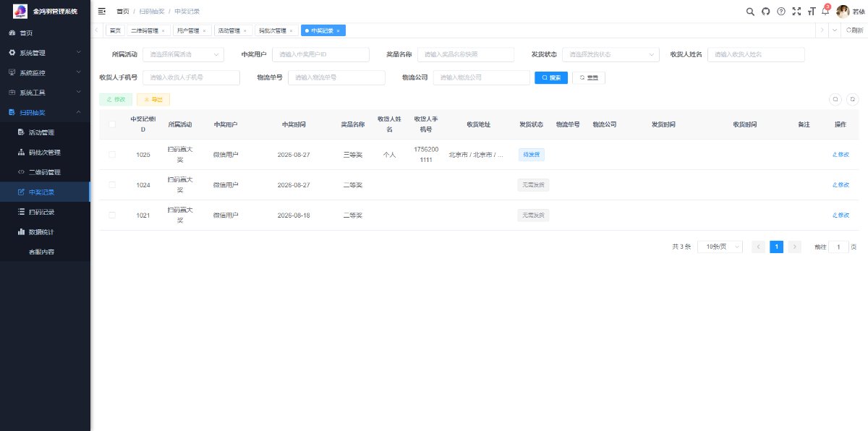Viewport: 868px width, 431px height.
Task: Open the 发货状态 select dropdown
Action: [x=610, y=54]
